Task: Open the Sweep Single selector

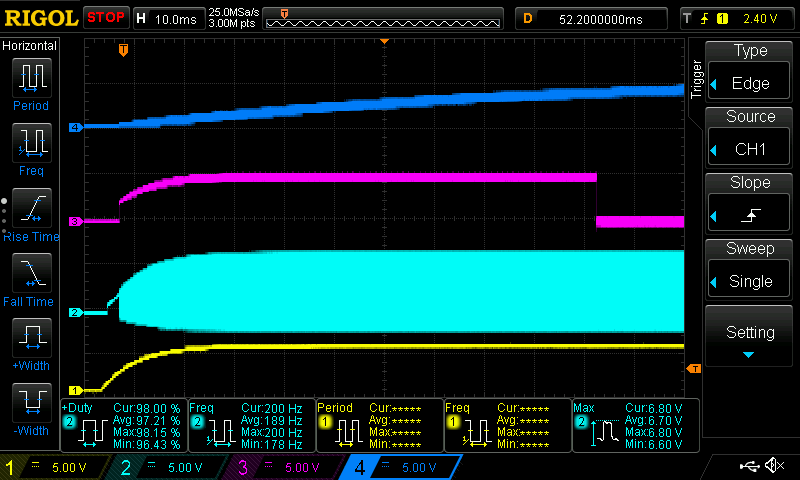Action: pos(749,279)
